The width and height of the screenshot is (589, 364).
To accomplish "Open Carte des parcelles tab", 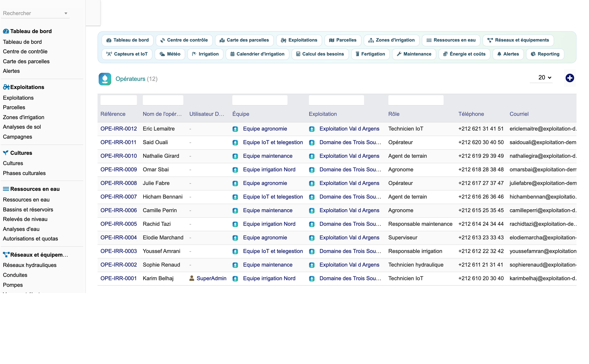I will click(x=244, y=40).
